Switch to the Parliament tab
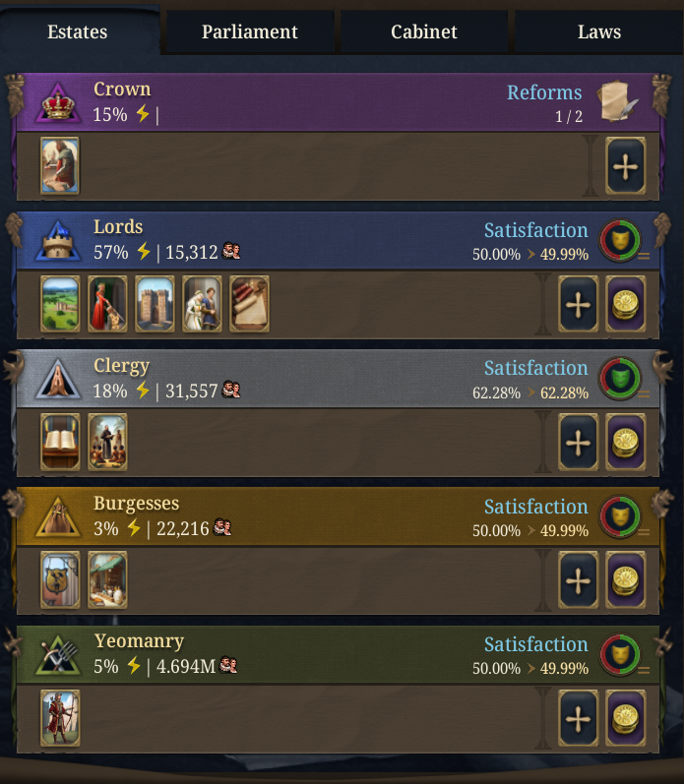Viewport: 684px width, 784px height. coord(250,32)
